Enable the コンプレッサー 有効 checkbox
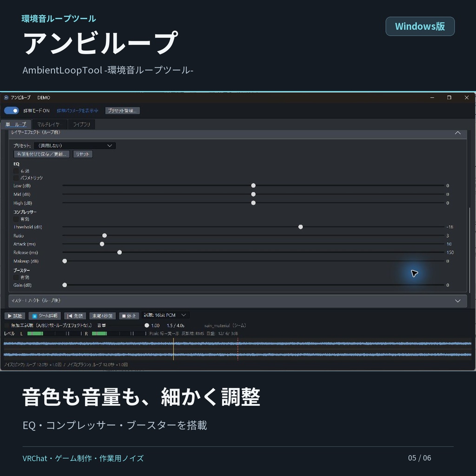The image size is (476, 476). click(x=16, y=219)
